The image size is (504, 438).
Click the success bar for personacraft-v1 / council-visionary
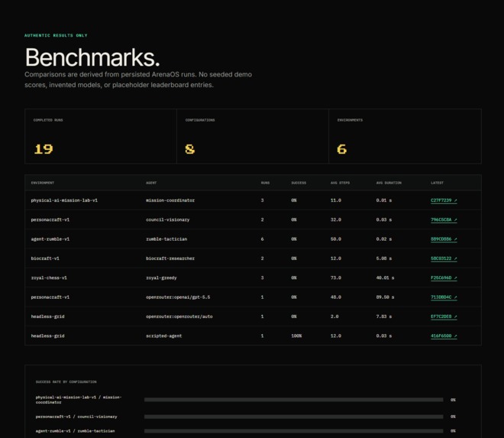click(293, 417)
